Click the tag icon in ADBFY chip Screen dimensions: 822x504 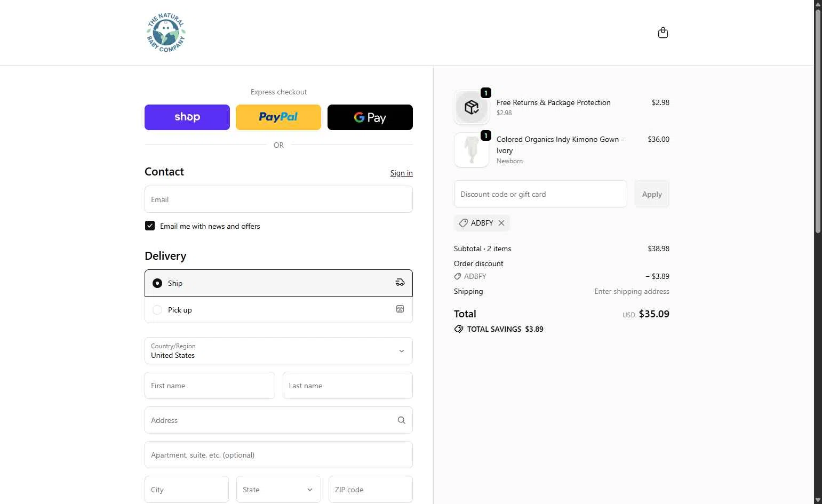(464, 223)
